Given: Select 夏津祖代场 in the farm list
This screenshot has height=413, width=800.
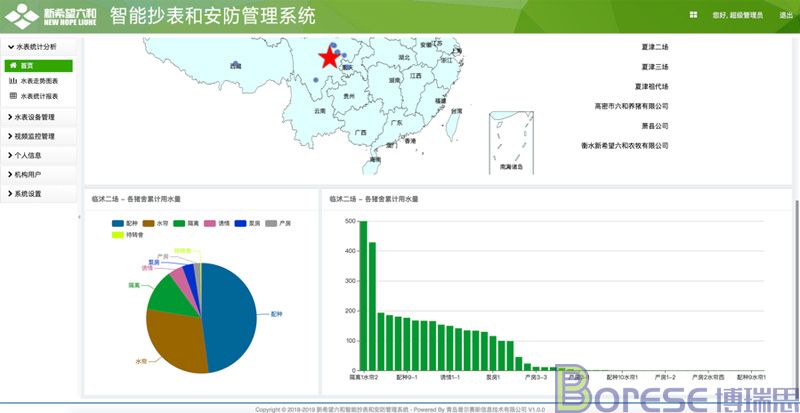Looking at the screenshot, I should [652, 87].
